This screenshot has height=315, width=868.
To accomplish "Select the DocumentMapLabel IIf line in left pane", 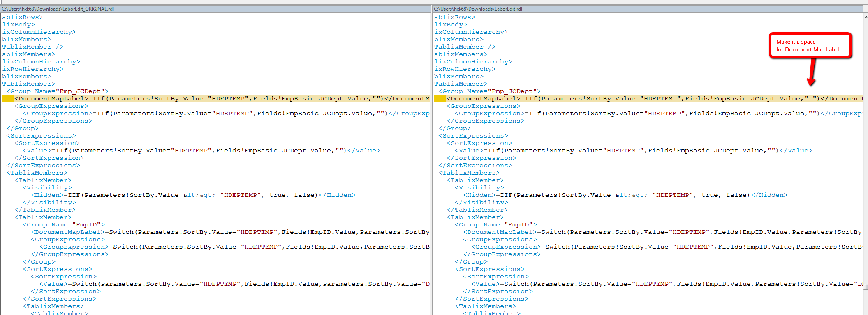I will click(x=222, y=98).
